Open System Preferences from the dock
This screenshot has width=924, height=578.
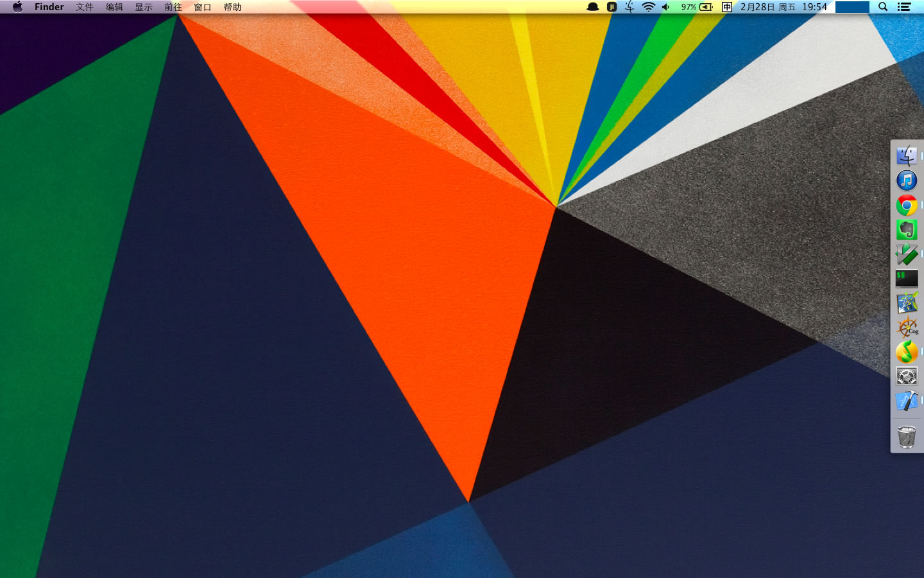pos(907,376)
